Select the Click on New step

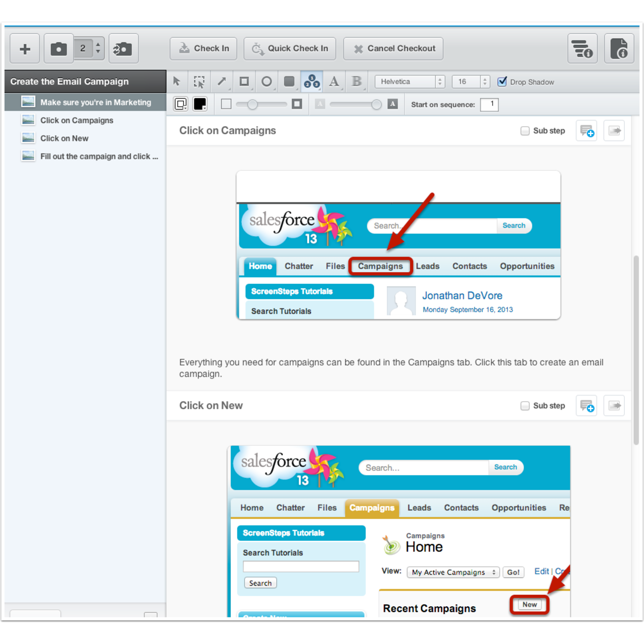(64, 138)
